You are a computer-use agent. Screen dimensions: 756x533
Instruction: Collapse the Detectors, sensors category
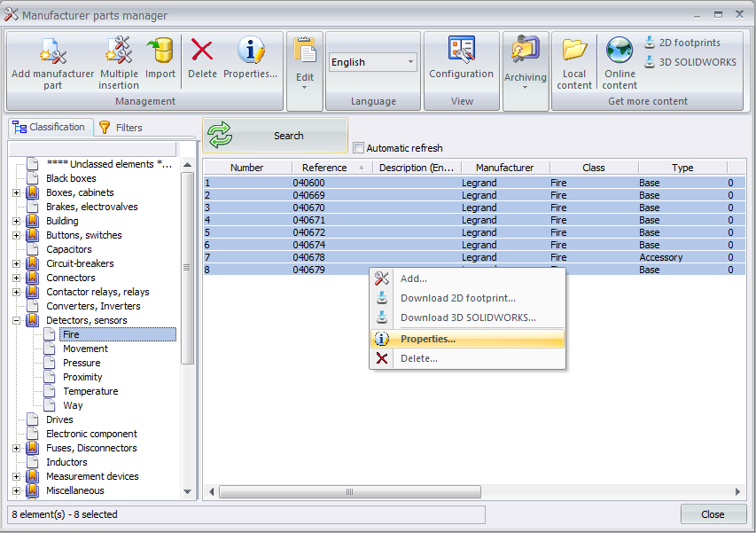click(x=15, y=319)
